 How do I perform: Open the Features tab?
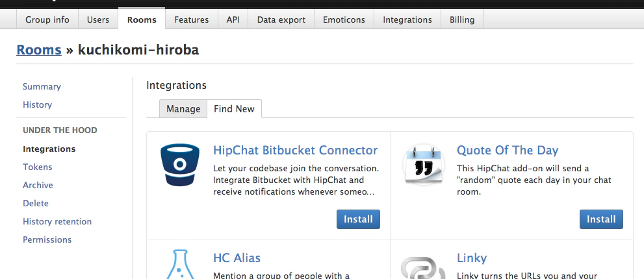192,19
